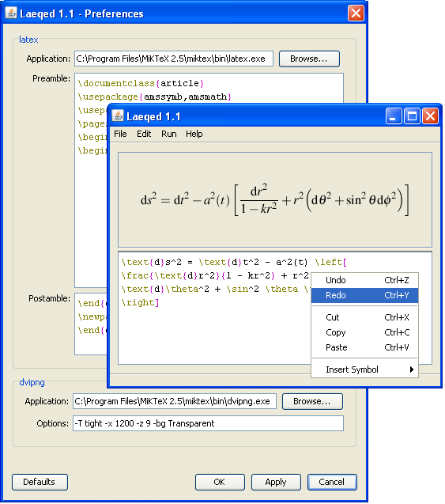Screen dimensions: 445x504
Task: Click the dvipng Options field
Action: click(208, 423)
